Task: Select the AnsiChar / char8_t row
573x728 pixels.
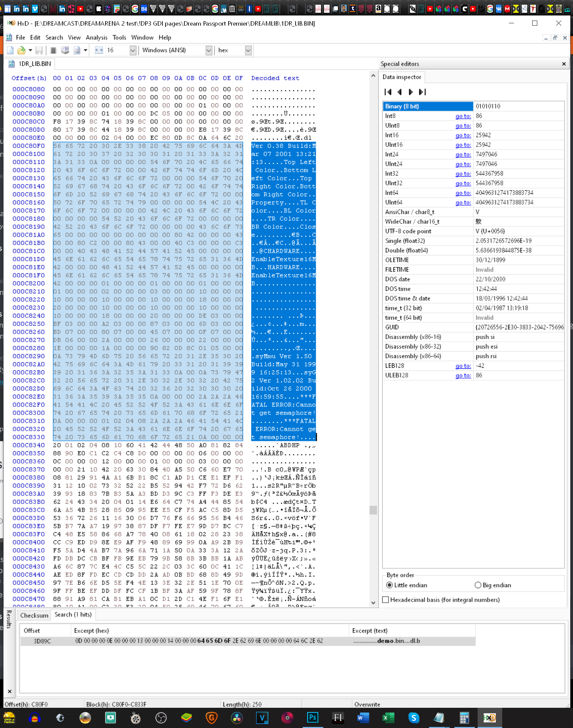Action: pos(473,212)
